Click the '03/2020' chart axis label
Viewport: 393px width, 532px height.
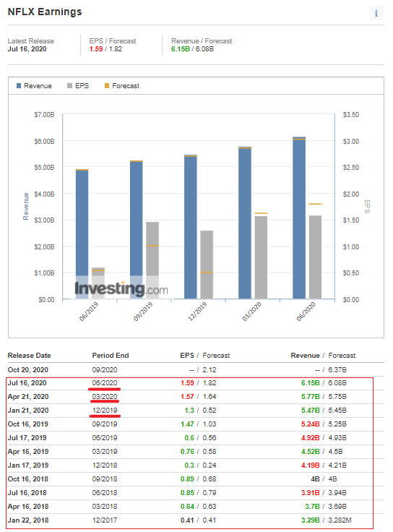coord(252,312)
